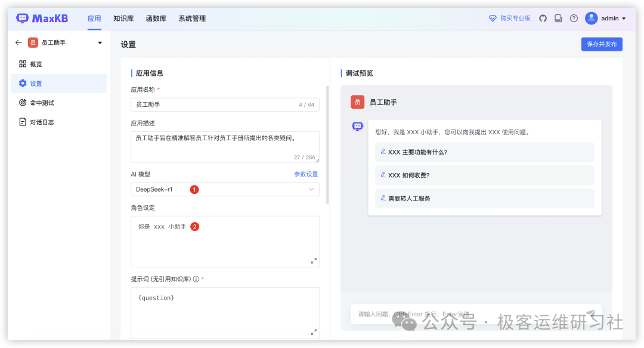Open the documentation book icon
The width and height of the screenshot is (644, 348).
558,19
